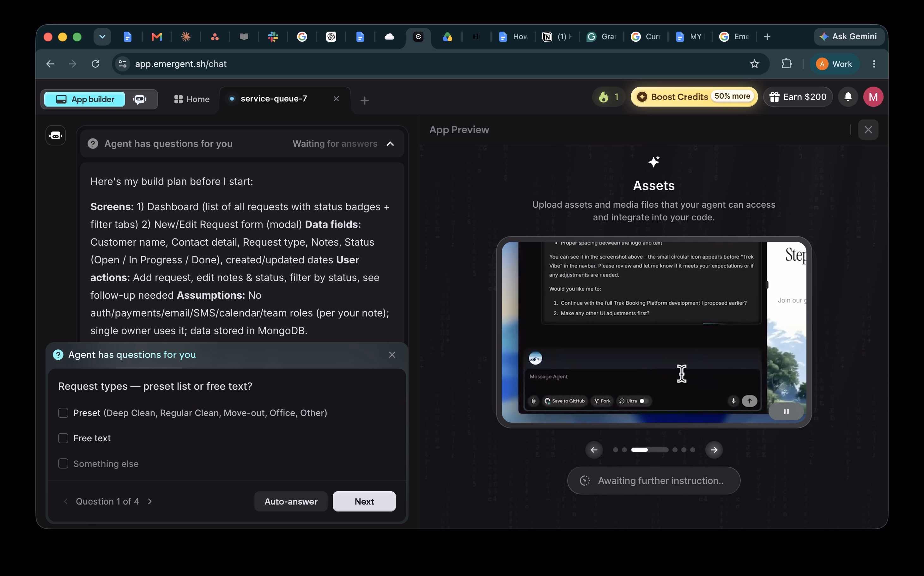
Task: Open Chrome's three-dot menu
Action: coord(874,64)
